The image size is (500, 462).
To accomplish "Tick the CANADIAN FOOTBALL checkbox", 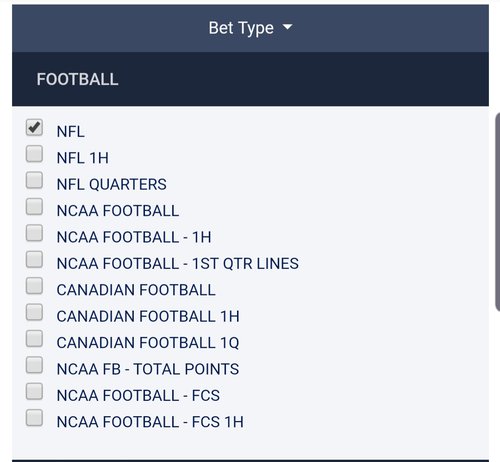I will 34,286.
